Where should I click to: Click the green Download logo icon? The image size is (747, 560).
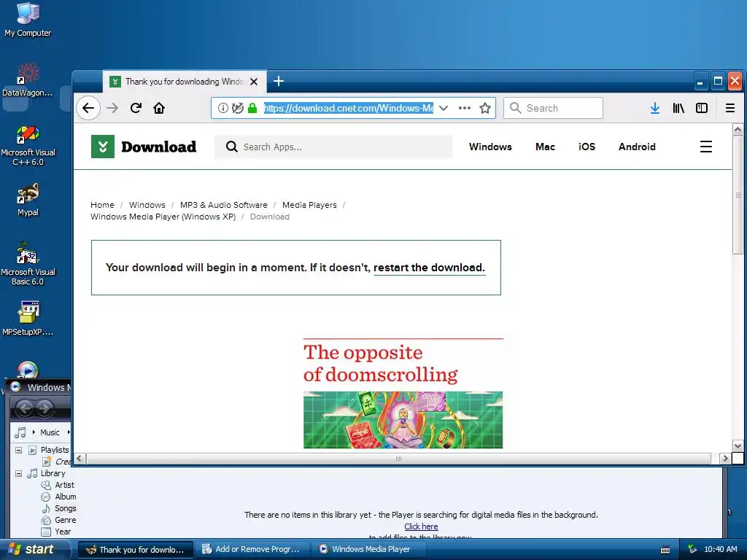click(102, 147)
